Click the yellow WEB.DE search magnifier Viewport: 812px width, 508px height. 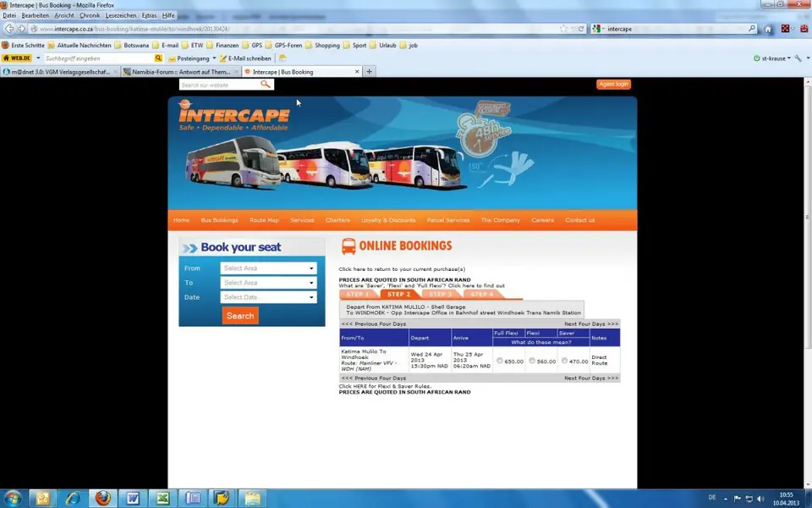[x=158, y=58]
